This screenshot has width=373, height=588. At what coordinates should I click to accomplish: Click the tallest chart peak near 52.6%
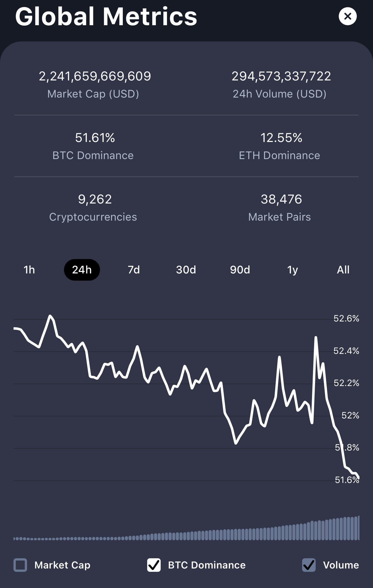coord(50,316)
